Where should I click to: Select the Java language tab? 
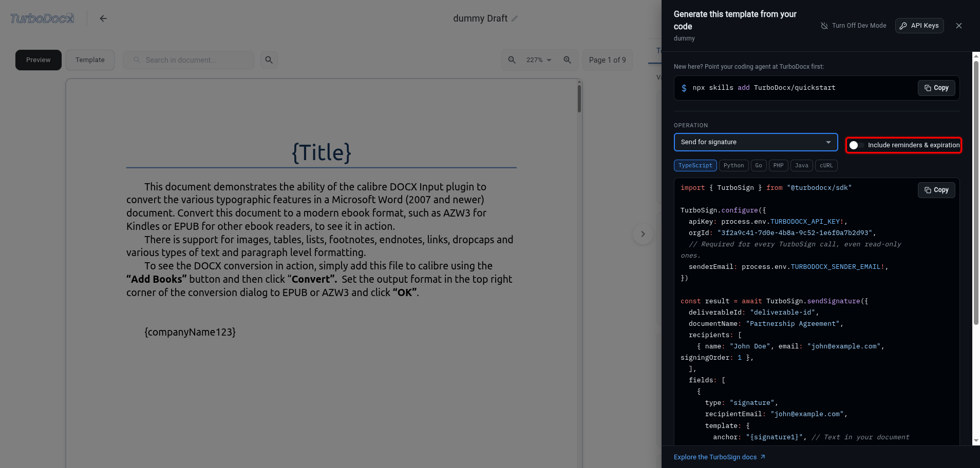tap(801, 166)
